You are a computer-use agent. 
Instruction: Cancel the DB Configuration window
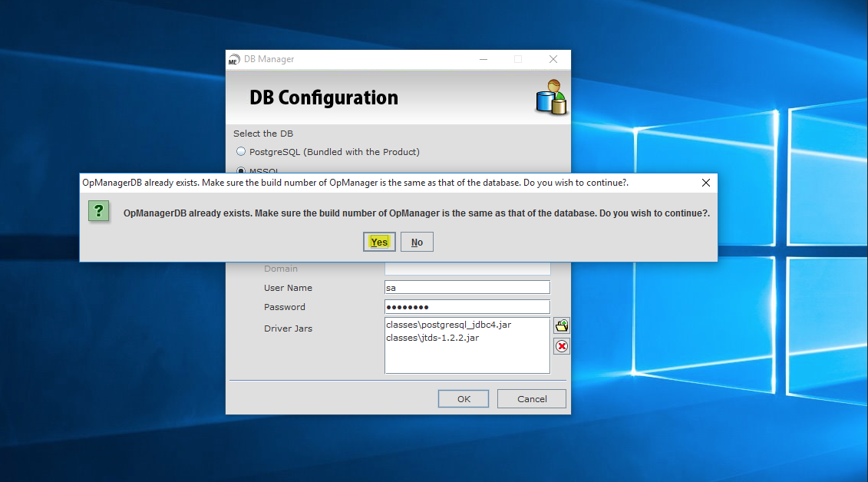click(x=531, y=399)
